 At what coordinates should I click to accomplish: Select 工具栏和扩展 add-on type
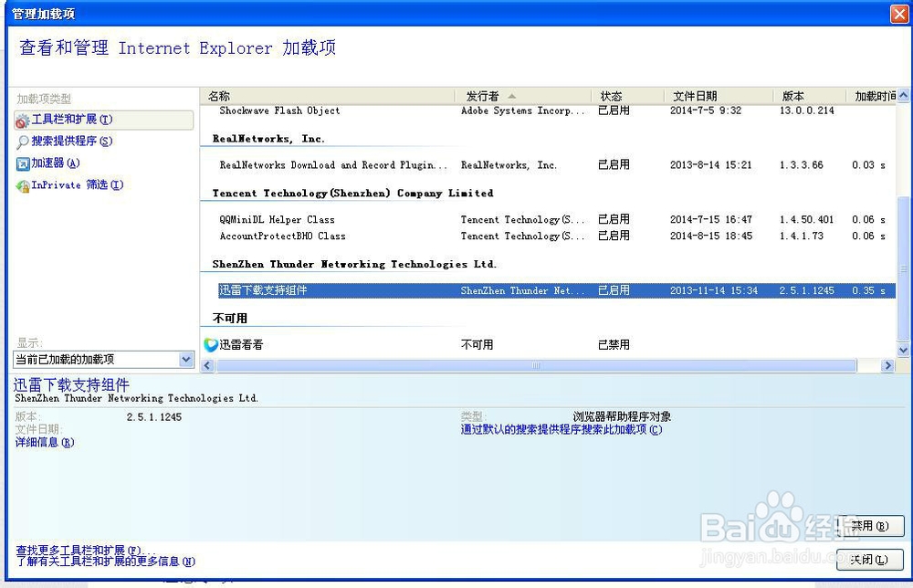[x=104, y=120]
